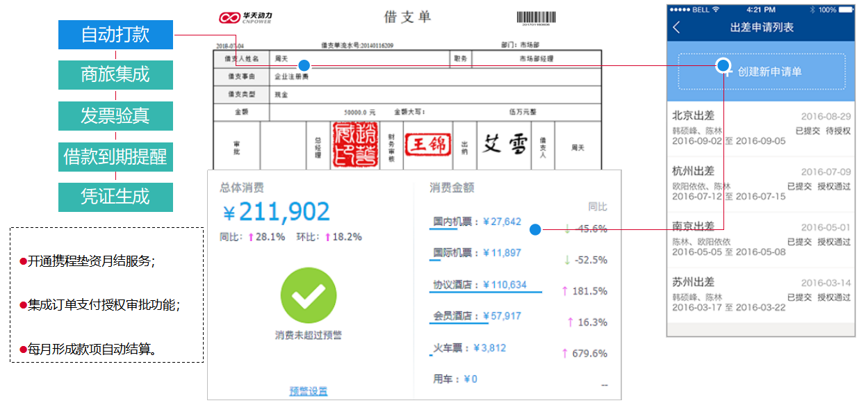Switch to 借款到期提醒 tab

click(115, 157)
